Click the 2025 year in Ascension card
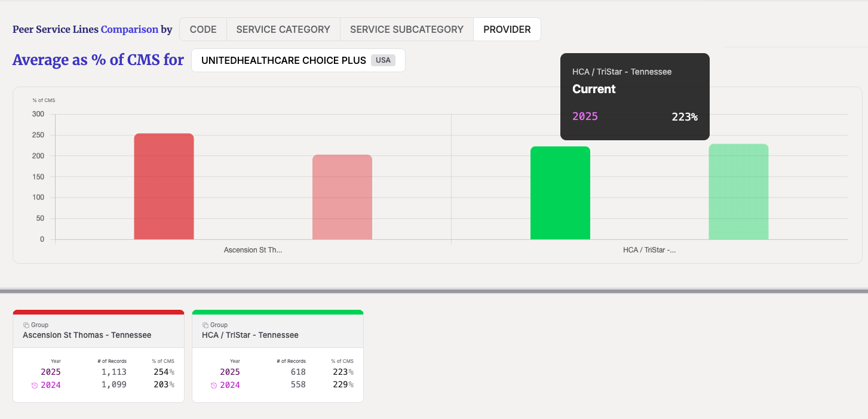The width and height of the screenshot is (868, 419). (x=51, y=372)
